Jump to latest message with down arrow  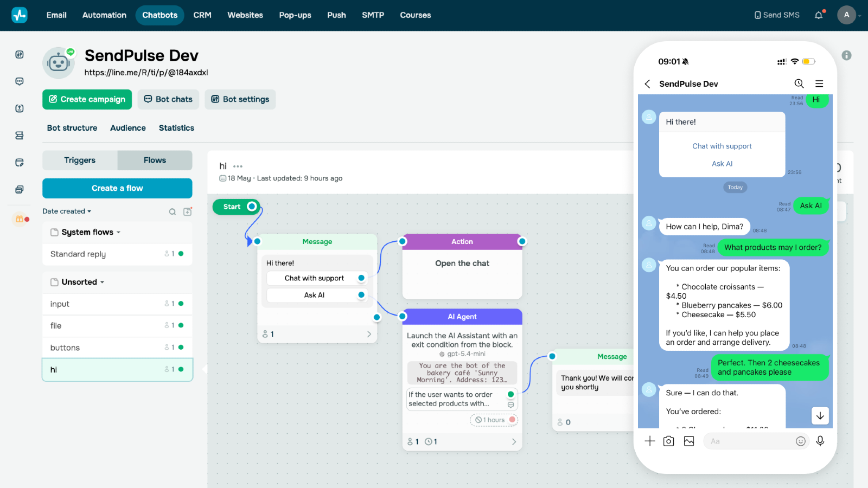(x=820, y=416)
